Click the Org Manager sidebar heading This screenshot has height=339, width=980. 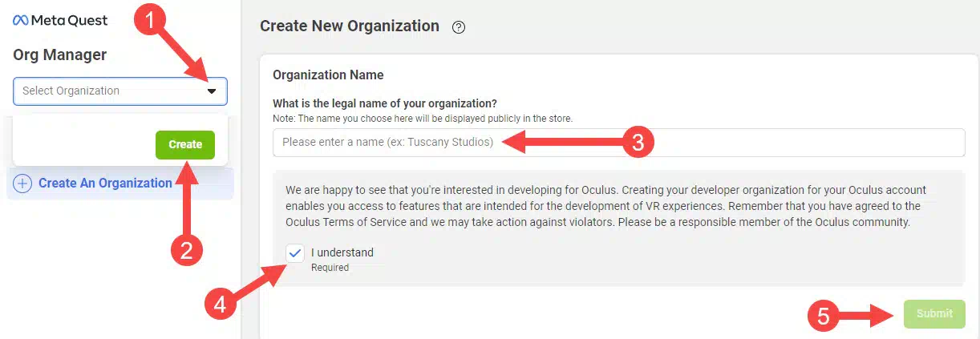(x=60, y=54)
